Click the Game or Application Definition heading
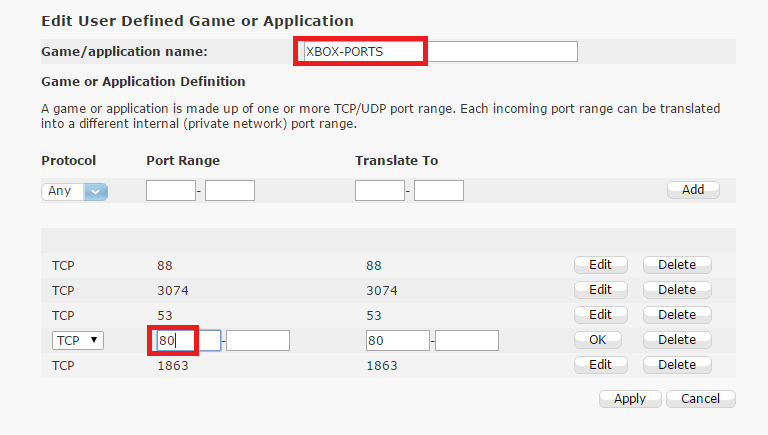Image resolution: width=768 pixels, height=435 pixels. click(x=143, y=81)
